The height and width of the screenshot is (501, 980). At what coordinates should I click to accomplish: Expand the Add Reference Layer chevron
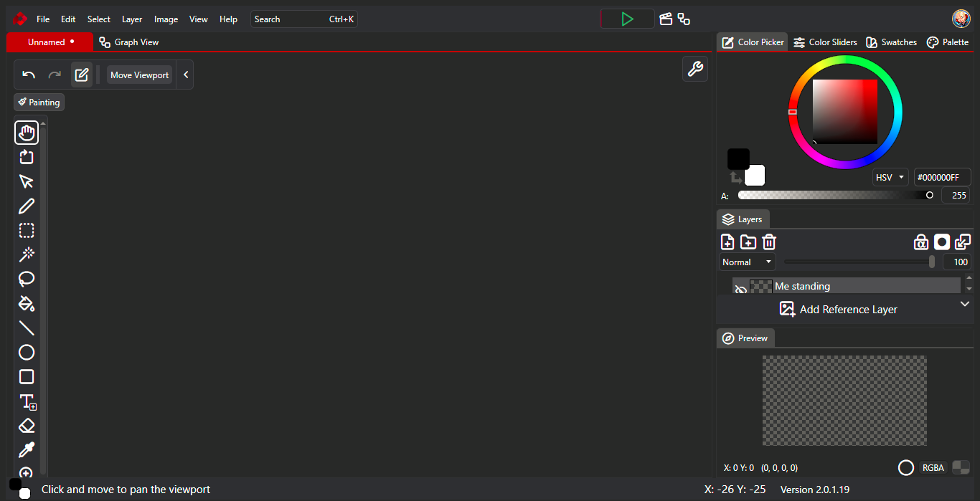click(x=965, y=304)
